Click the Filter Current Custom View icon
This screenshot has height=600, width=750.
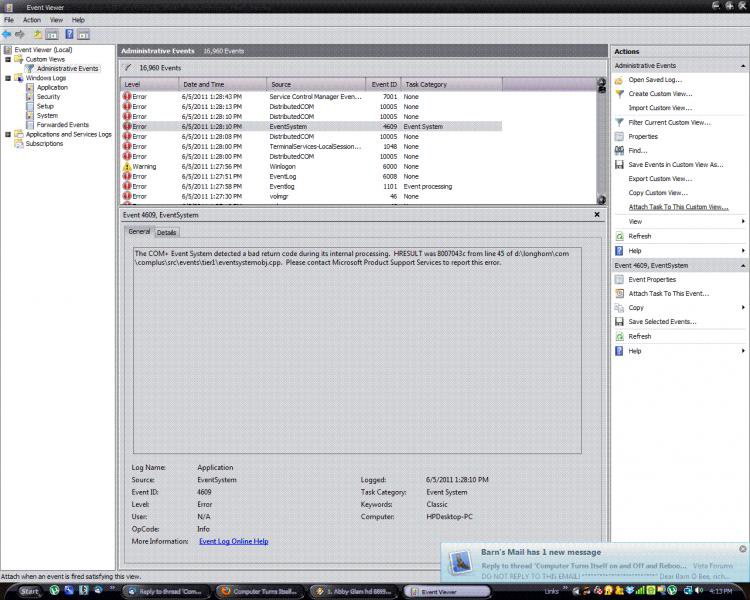[619, 122]
